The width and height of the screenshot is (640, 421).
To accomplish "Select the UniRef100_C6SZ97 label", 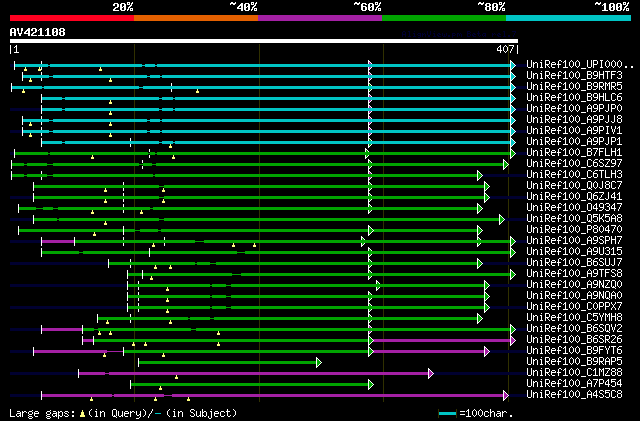I will coord(574,164).
